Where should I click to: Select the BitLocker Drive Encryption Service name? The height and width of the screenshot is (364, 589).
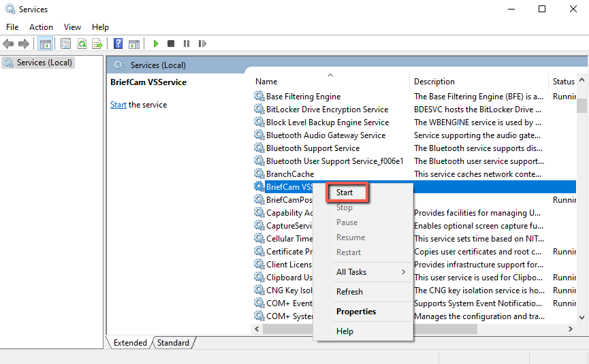(x=327, y=109)
